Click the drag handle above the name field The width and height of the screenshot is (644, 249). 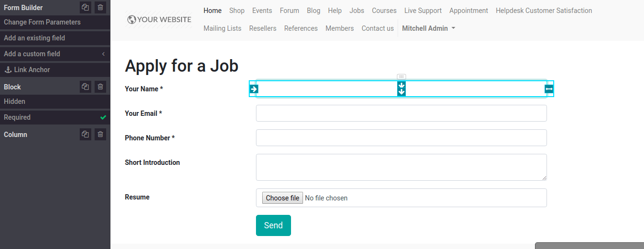[x=401, y=76]
